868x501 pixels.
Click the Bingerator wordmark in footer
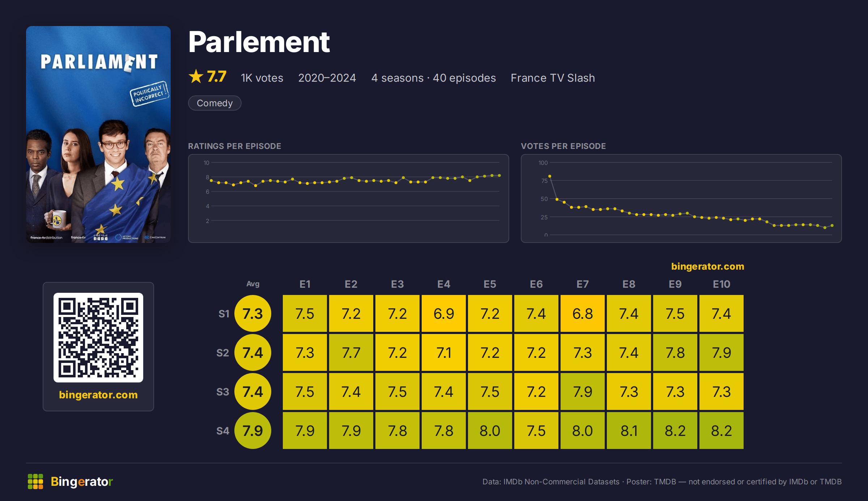pos(82,481)
